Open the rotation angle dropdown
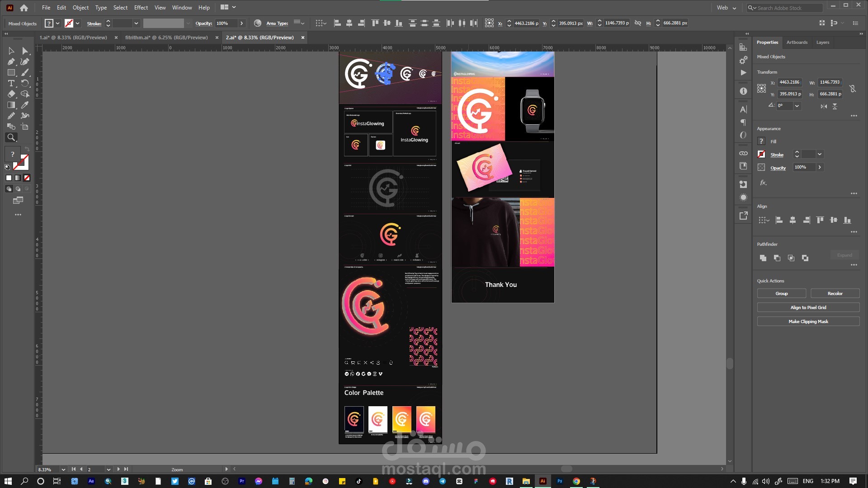 (797, 106)
